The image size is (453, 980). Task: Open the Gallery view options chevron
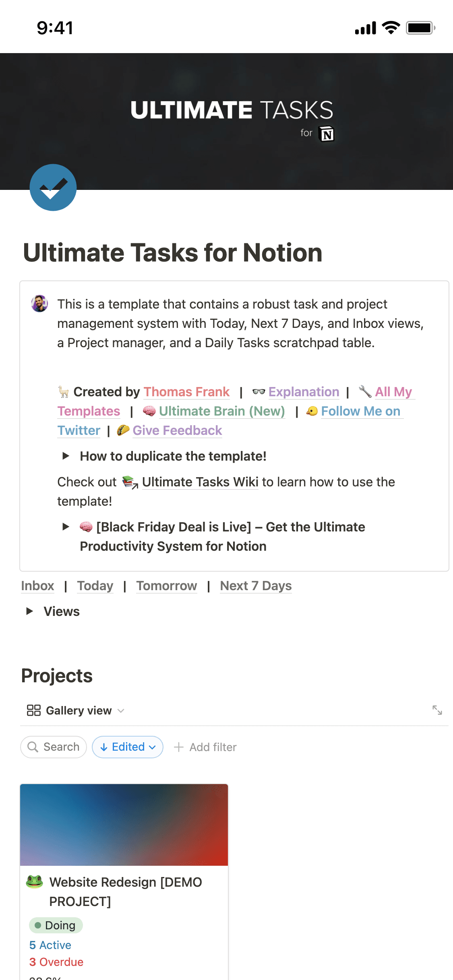pyautogui.click(x=121, y=710)
